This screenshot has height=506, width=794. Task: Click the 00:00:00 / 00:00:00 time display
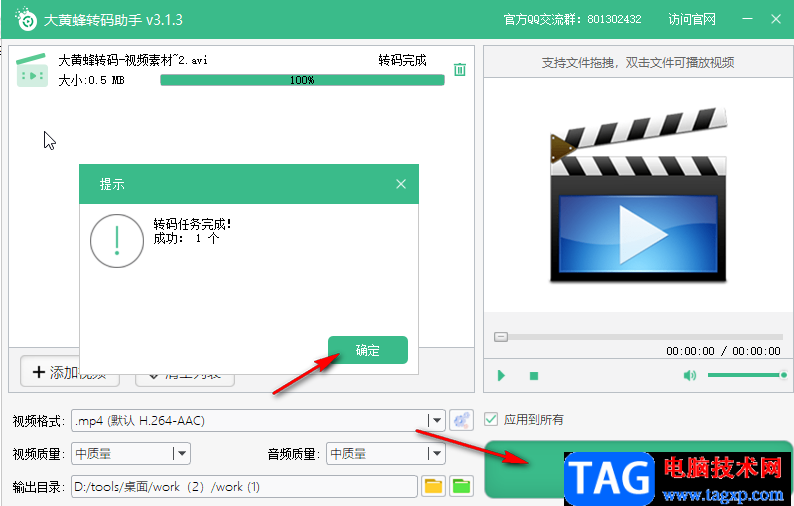point(723,351)
